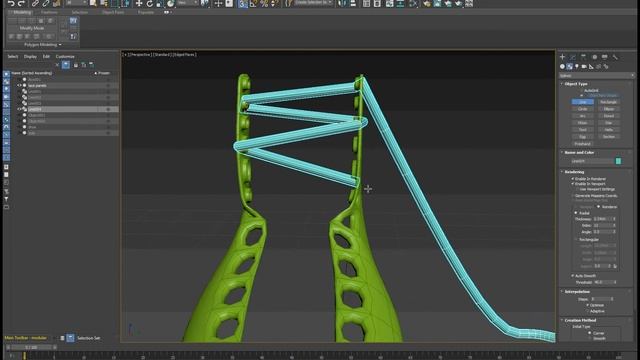Open the selection filter dropdown
The image size is (640, 360).
[76, 3]
